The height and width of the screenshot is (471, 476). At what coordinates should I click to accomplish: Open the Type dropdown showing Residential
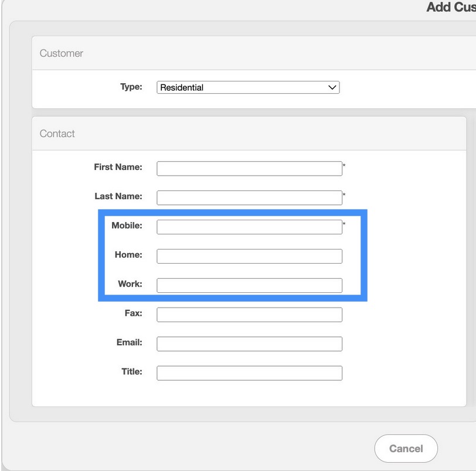coord(248,87)
